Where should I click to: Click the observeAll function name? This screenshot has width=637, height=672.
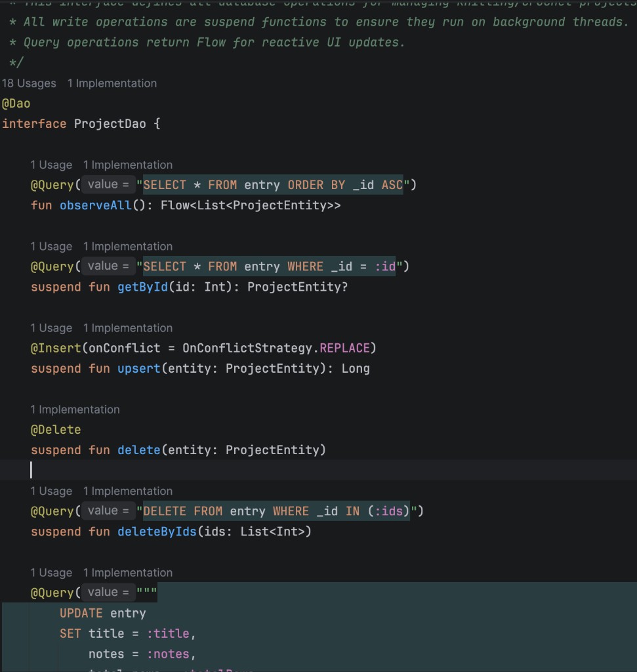(96, 205)
